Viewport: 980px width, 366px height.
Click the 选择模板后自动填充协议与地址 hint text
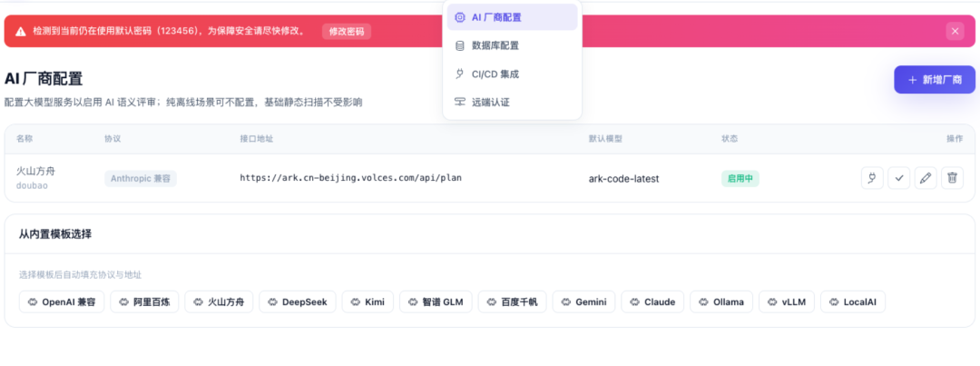pos(81,274)
